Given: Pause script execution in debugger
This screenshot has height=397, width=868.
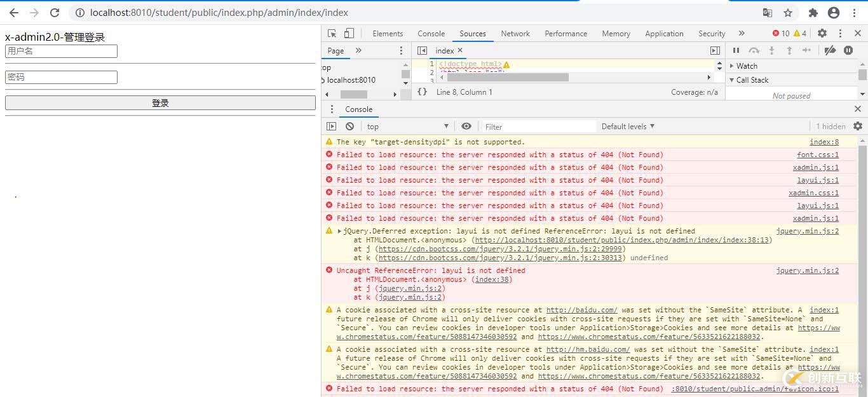Looking at the screenshot, I should pos(736,50).
